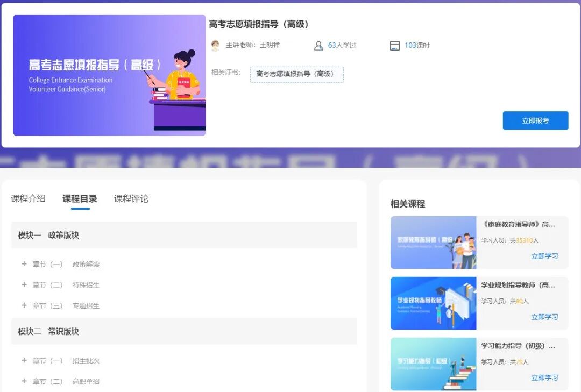
Task: Expand 章节（二）高职单招 plus icon
Action: [24, 381]
